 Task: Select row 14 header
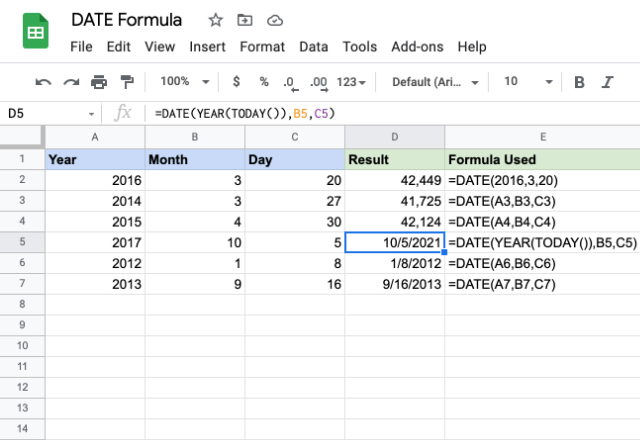pyautogui.click(x=22, y=429)
